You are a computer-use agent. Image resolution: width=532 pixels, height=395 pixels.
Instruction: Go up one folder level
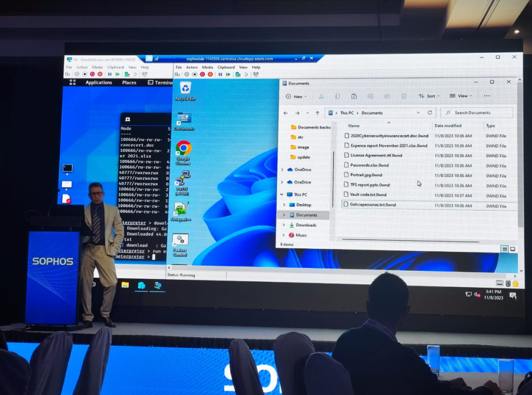tap(317, 113)
